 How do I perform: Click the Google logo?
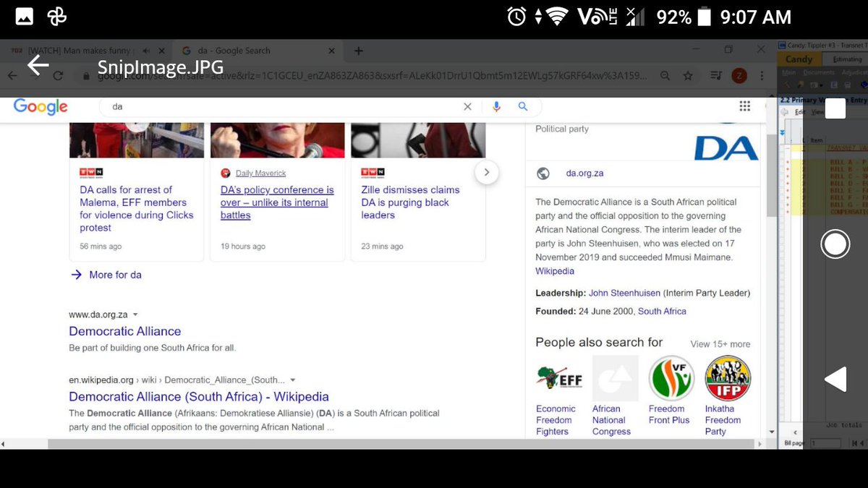pyautogui.click(x=41, y=106)
